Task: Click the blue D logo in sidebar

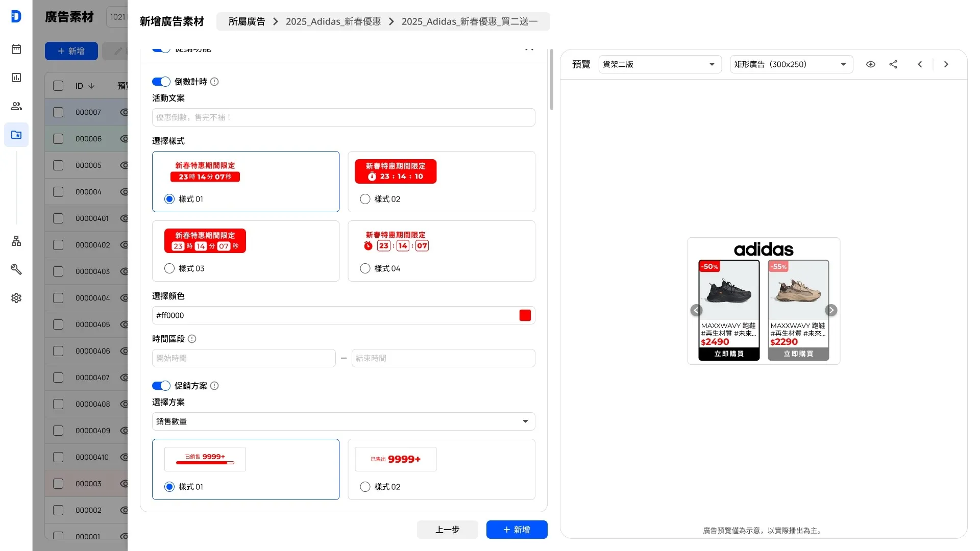Action: 16,16
